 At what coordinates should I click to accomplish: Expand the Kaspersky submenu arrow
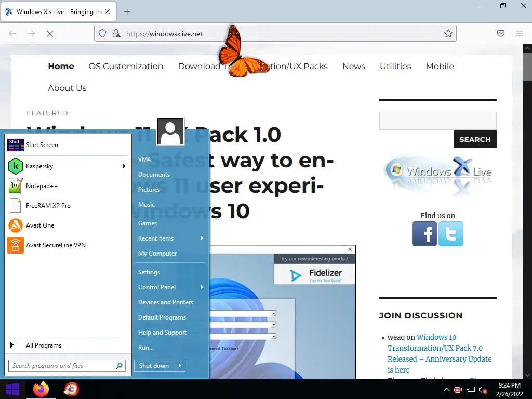124,166
